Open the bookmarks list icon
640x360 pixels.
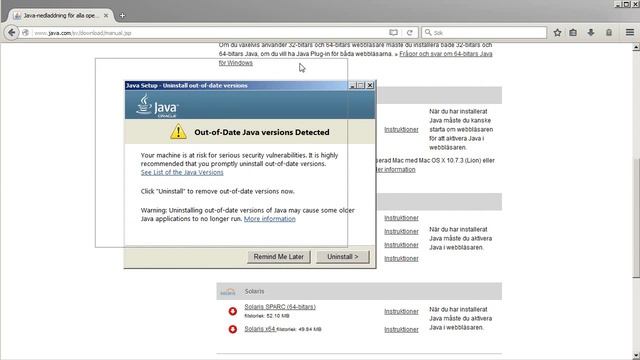(573, 33)
